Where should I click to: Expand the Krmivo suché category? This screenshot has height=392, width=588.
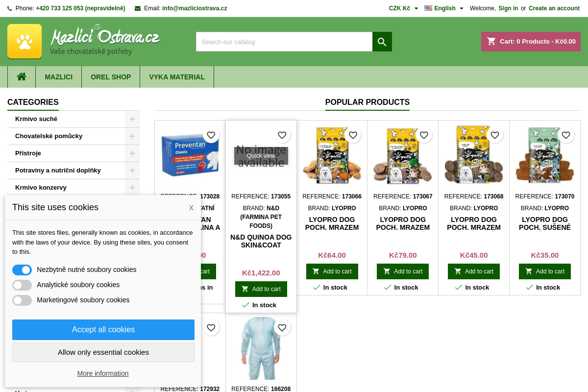coord(132,119)
